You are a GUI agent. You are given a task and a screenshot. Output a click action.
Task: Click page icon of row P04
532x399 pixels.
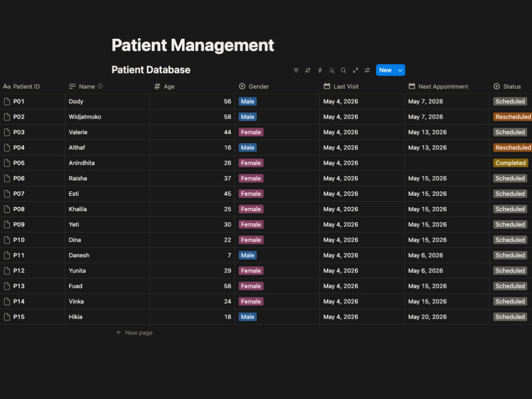click(7, 147)
